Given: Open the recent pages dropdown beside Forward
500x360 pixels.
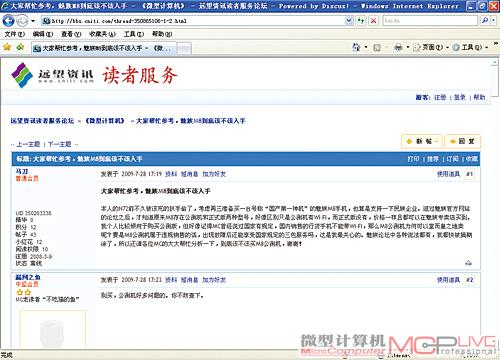Looking at the screenshot, I should click(x=33, y=21).
